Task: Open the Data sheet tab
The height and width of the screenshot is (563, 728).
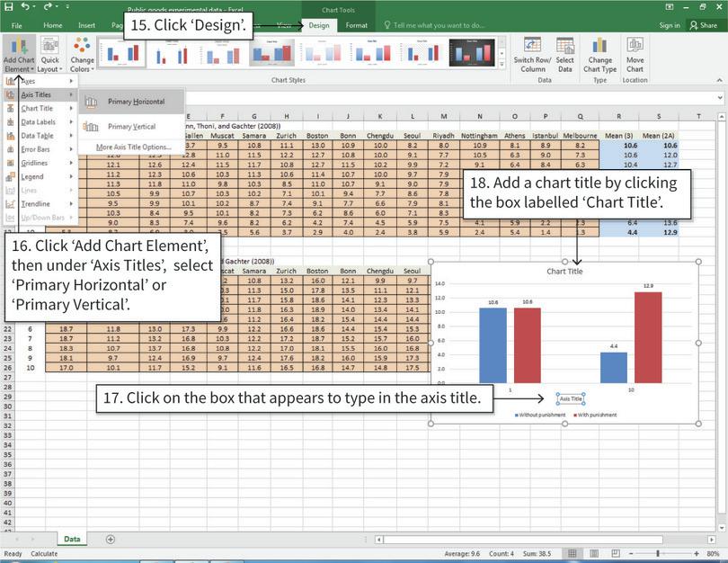Action: click(x=71, y=539)
